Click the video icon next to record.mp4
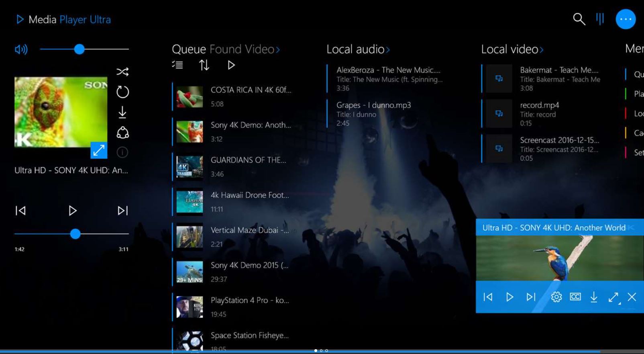 [499, 114]
